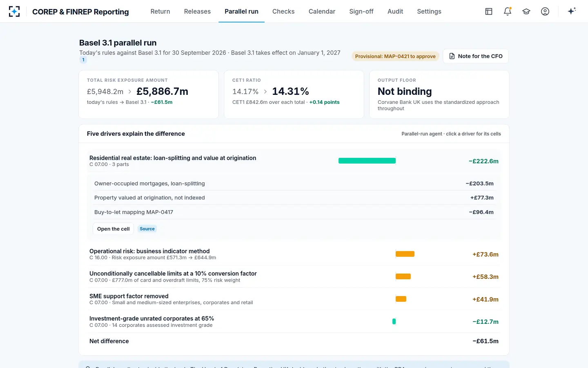This screenshot has height=368, width=588.
Task: Click the orange Operational risk bar
Action: point(405,254)
